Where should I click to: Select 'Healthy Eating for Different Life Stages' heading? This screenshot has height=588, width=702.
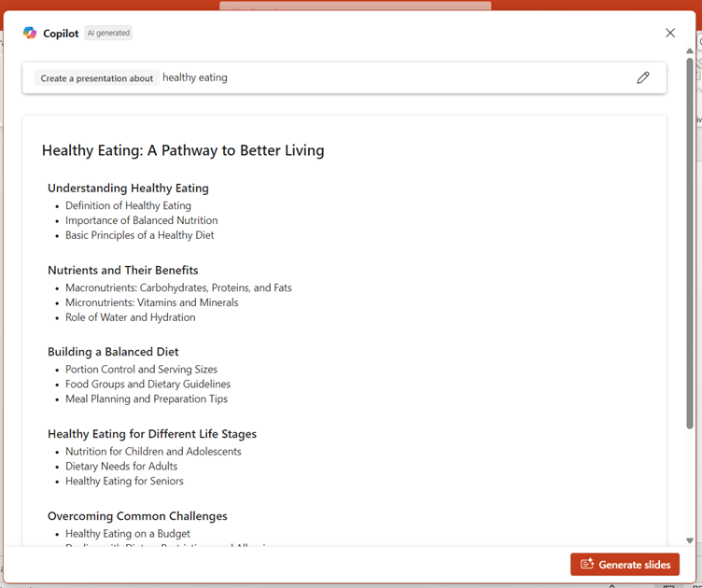152,434
